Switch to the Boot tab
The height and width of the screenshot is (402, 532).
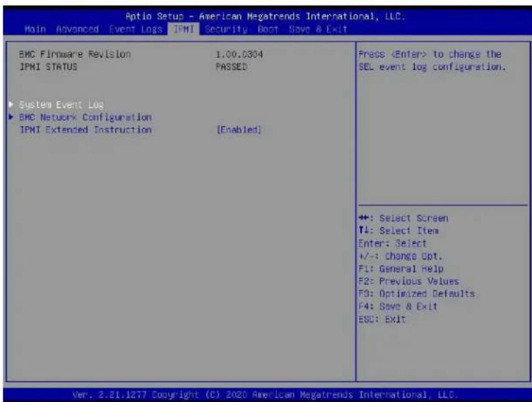pyautogui.click(x=268, y=29)
